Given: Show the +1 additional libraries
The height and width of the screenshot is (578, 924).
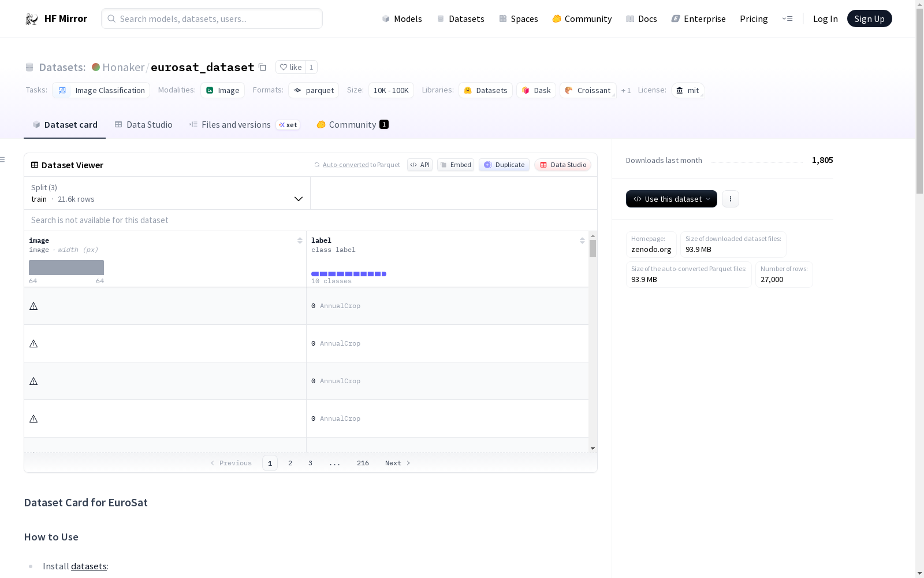Looking at the screenshot, I should point(626,90).
